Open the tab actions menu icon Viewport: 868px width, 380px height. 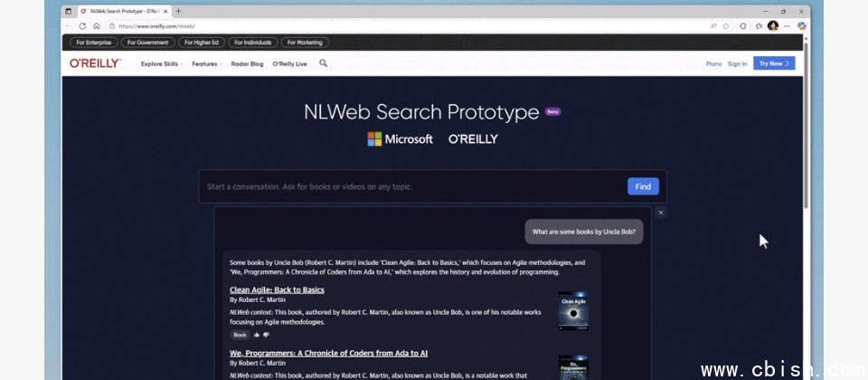click(69, 11)
